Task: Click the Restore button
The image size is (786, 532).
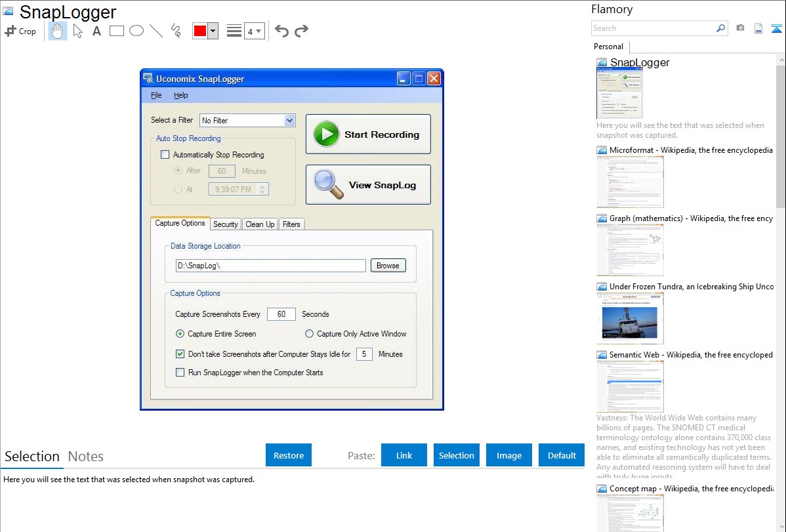Action: [x=289, y=455]
